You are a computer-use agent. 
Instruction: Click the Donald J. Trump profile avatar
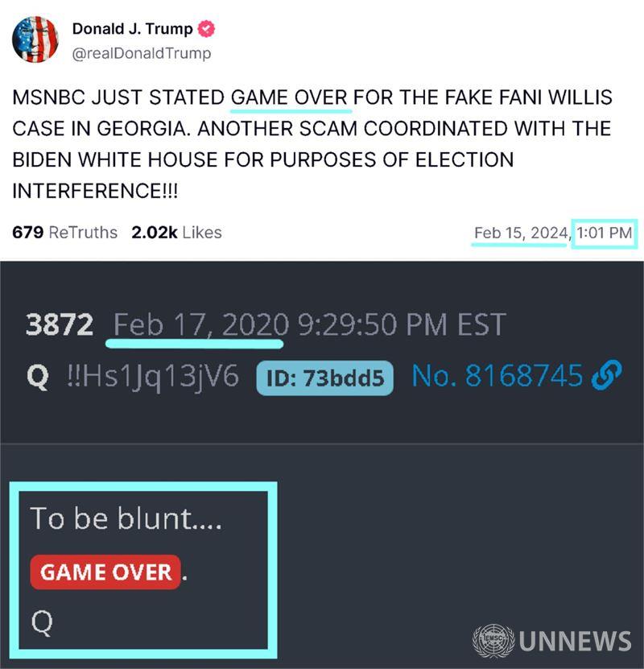pos(35,39)
